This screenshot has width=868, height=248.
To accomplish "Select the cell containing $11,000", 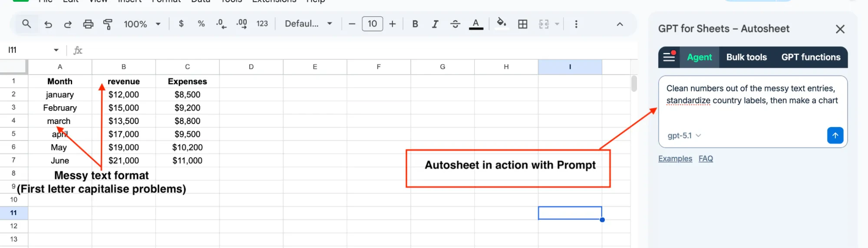I will click(x=188, y=160).
